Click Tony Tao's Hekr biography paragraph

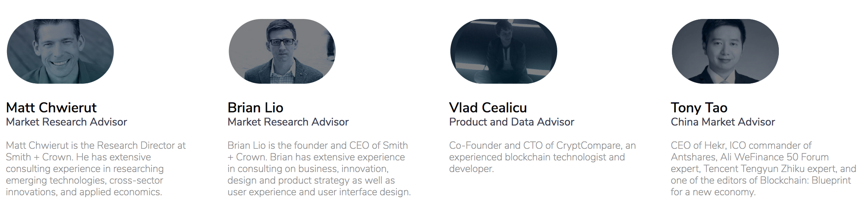coord(763,169)
